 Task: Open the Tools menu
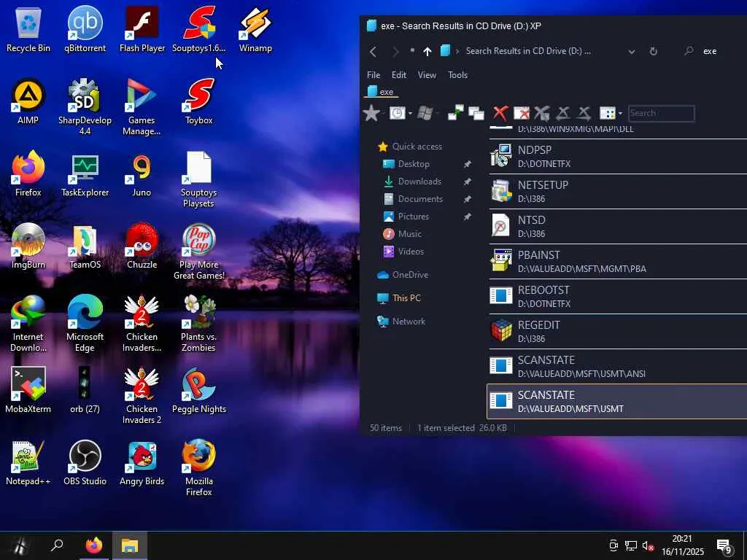(457, 75)
